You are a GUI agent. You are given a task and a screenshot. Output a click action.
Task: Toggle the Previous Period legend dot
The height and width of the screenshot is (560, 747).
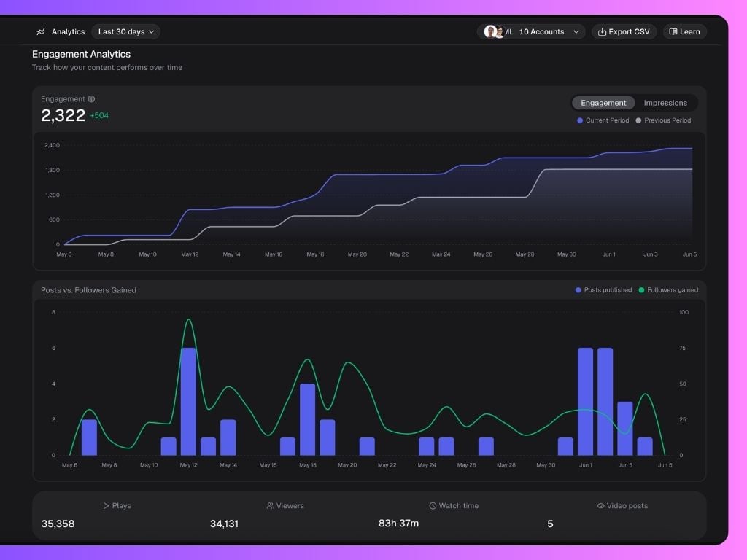tap(638, 120)
